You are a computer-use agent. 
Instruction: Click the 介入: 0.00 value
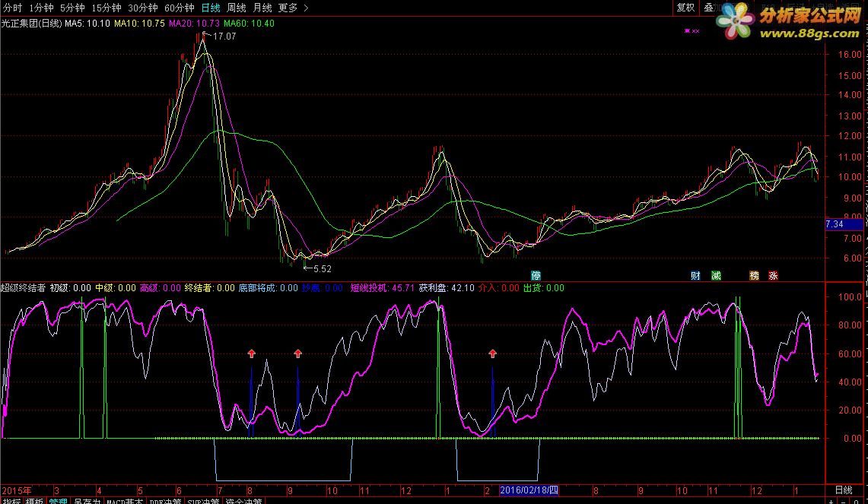(499, 287)
